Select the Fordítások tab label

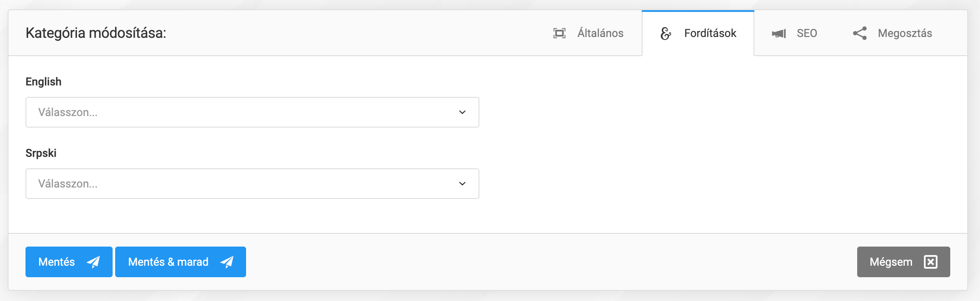click(x=710, y=33)
